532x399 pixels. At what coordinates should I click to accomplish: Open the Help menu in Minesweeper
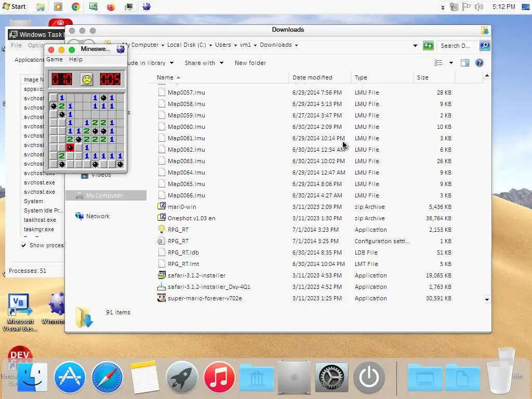(76, 59)
